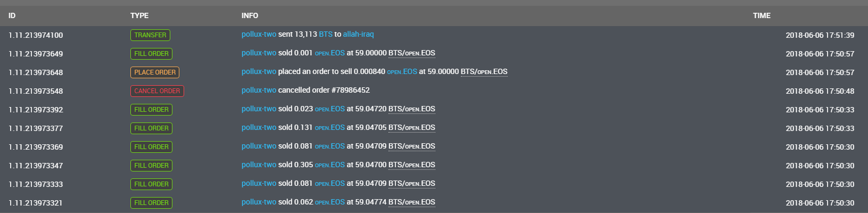
Task: Click pollux-two in the cancelled order row
Action: click(x=259, y=90)
